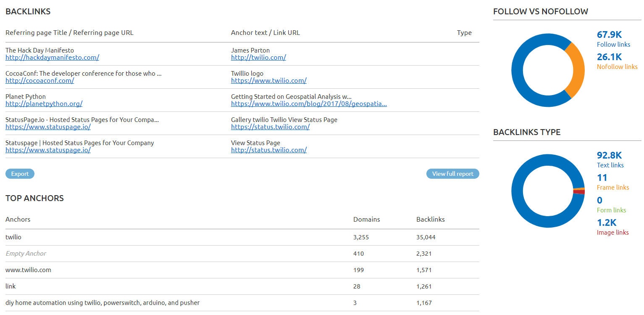Open the http://status.twilio.com/ link

[x=269, y=150]
